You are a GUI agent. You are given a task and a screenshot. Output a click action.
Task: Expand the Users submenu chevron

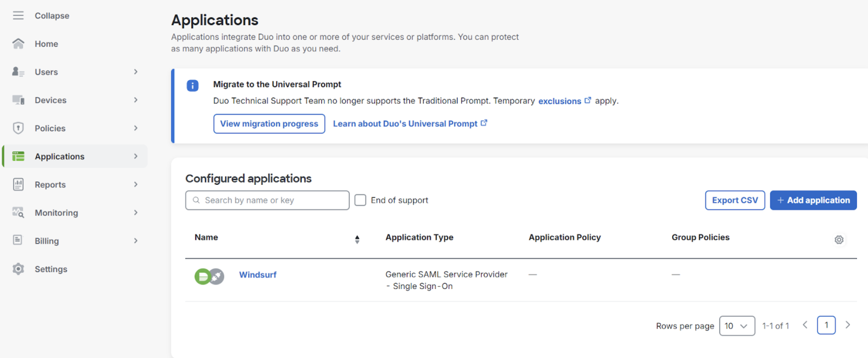[136, 72]
